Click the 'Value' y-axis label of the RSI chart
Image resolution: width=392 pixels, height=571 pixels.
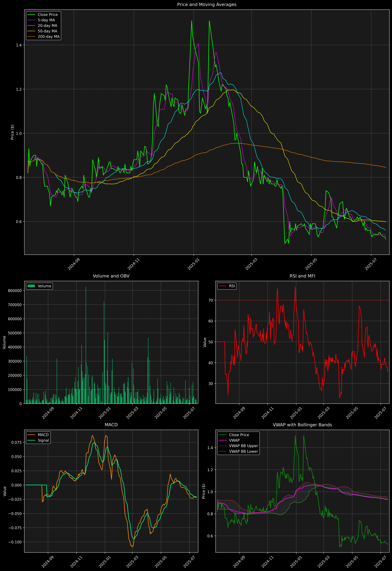click(205, 342)
